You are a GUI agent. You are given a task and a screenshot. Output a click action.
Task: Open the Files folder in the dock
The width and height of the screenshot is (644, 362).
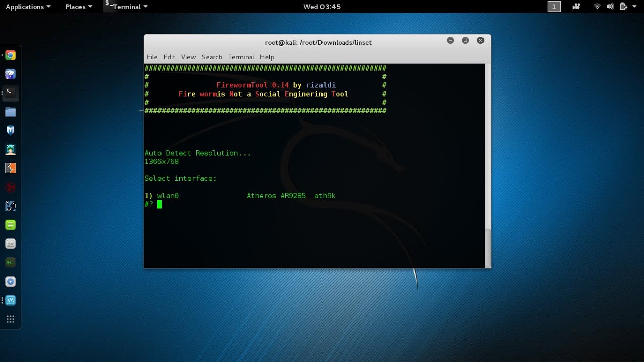coord(10,112)
